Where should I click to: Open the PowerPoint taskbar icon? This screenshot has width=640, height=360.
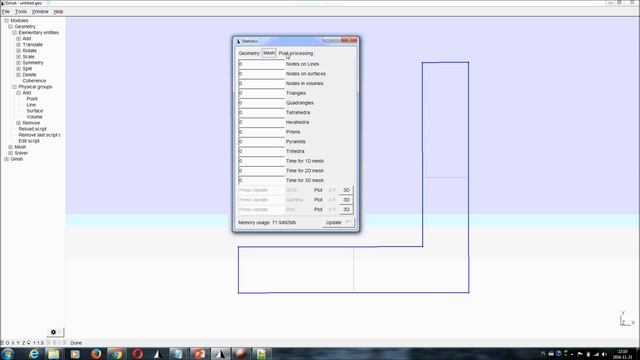[x=200, y=353]
